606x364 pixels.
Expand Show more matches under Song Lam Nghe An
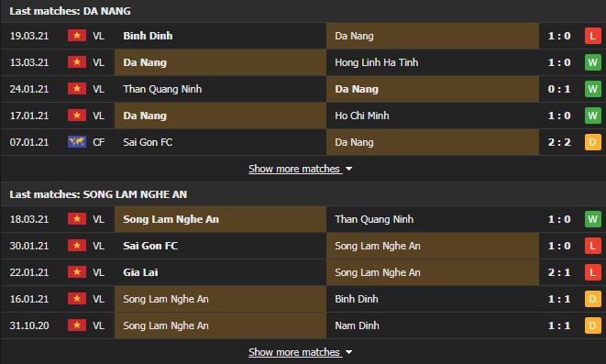coord(294,352)
